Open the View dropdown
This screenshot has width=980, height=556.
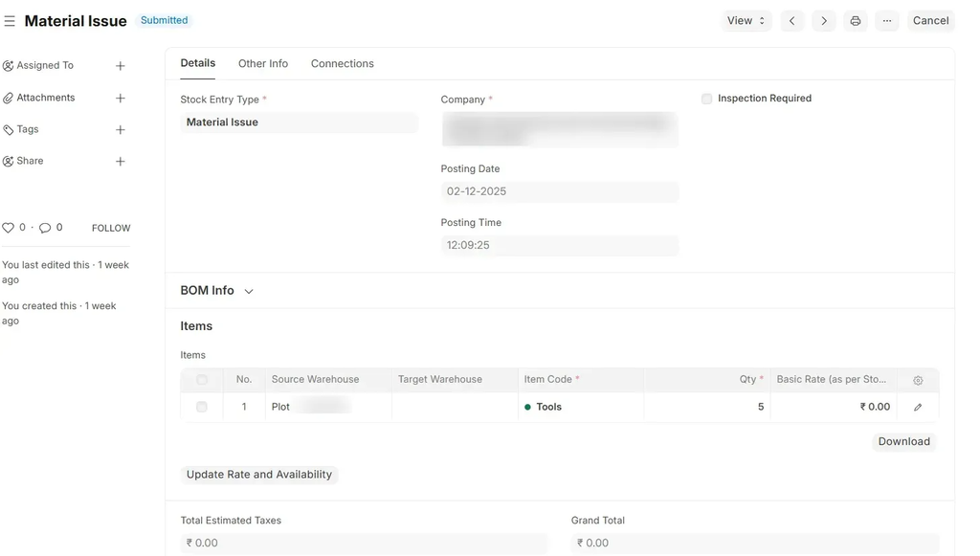(x=746, y=21)
